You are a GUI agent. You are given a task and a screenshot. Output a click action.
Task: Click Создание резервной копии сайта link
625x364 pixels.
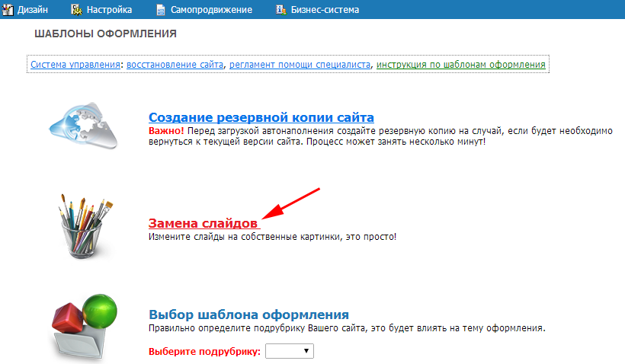pyautogui.click(x=261, y=117)
